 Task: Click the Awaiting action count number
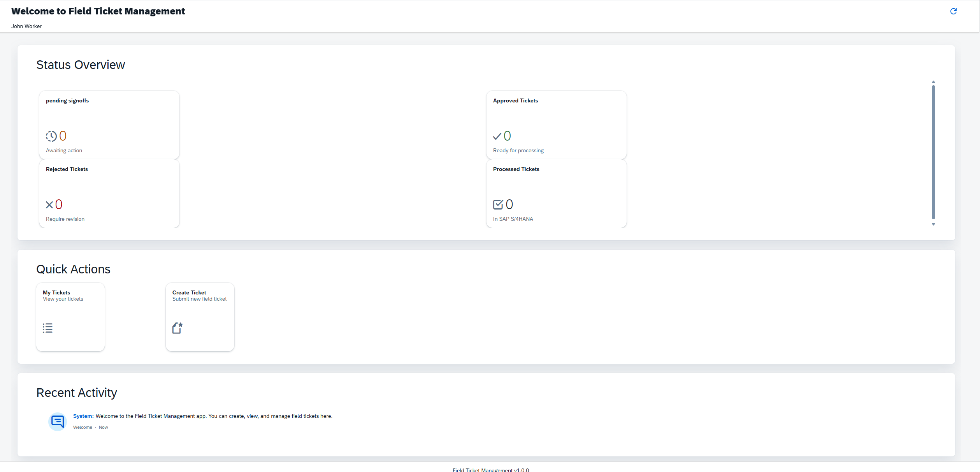(63, 136)
